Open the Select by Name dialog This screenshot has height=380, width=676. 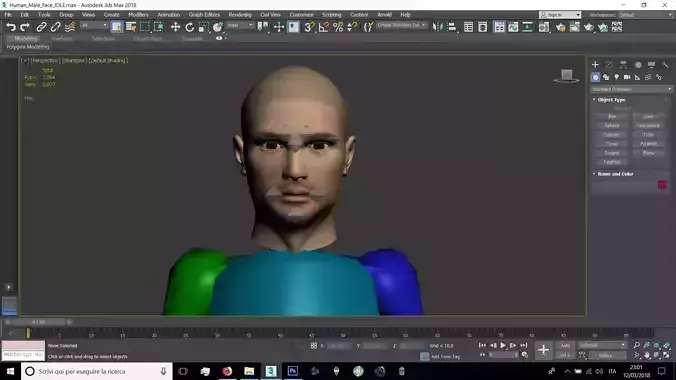point(131,27)
